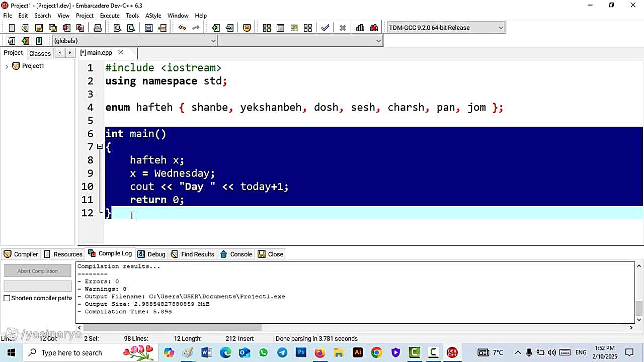Open the Execute menu
This screenshot has width=644, height=362.
point(110,16)
